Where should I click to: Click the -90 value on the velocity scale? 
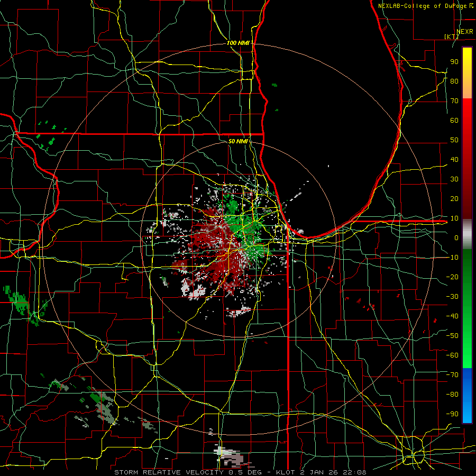point(452,414)
